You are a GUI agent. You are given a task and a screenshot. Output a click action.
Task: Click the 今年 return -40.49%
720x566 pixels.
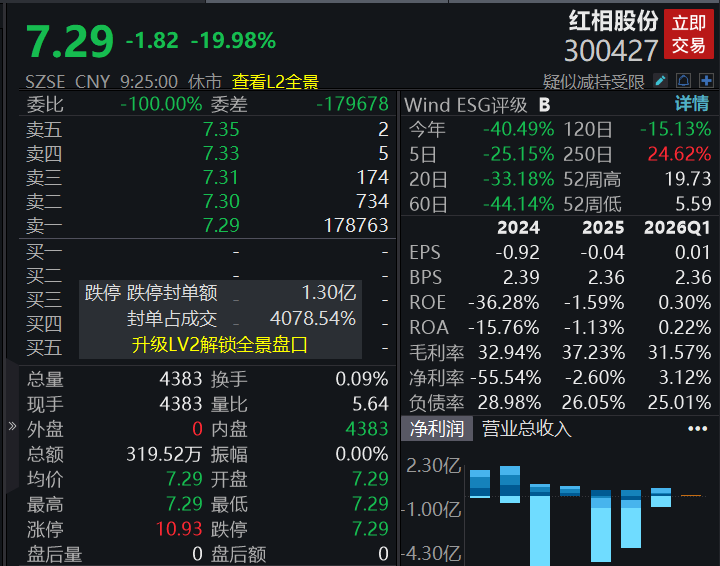[518, 129]
